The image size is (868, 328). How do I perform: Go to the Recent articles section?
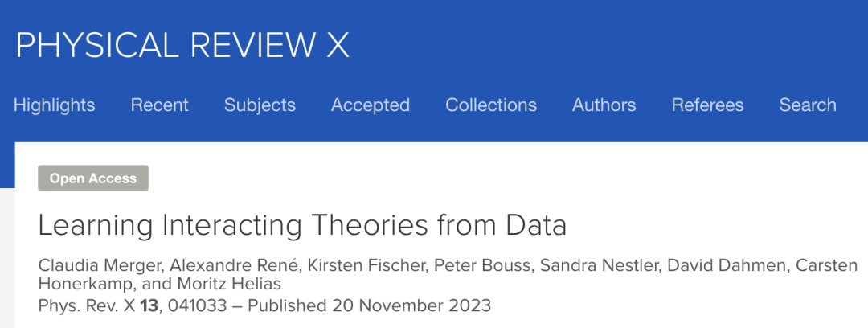point(159,105)
